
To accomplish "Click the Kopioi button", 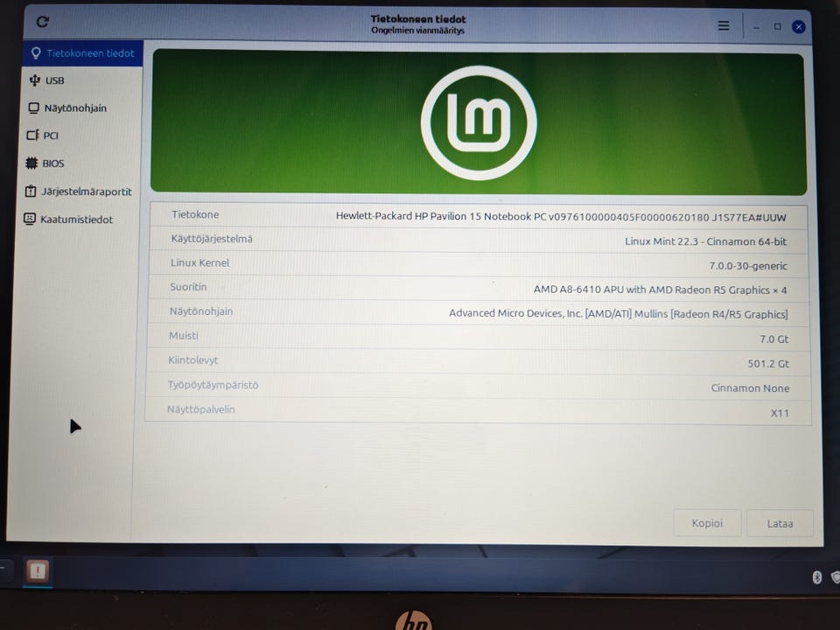I will [x=707, y=523].
